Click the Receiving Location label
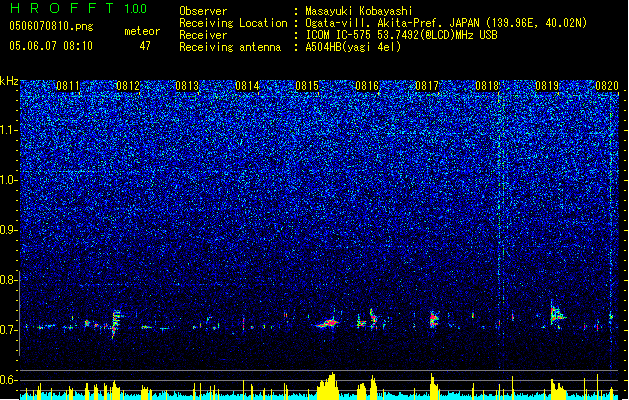 point(233,23)
